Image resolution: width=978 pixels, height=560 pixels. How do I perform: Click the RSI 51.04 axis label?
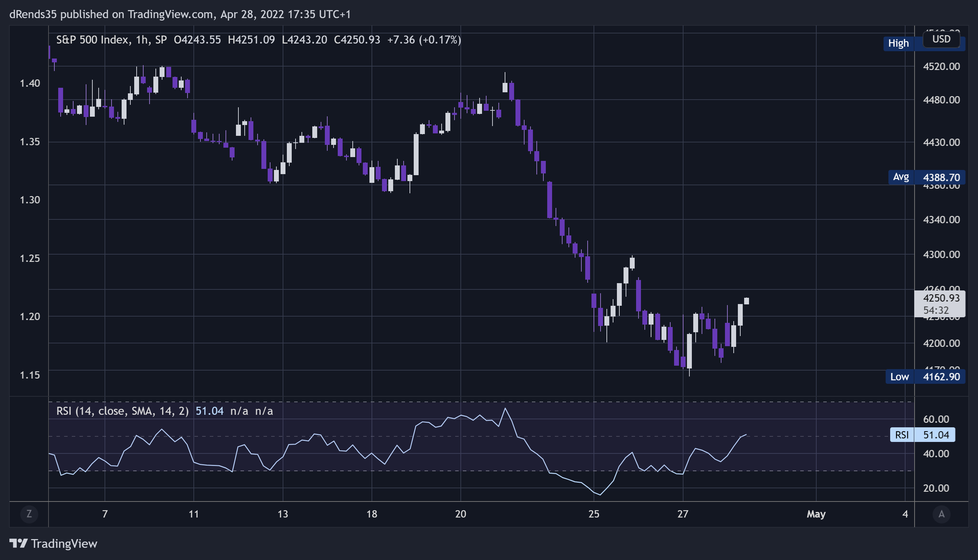click(922, 435)
